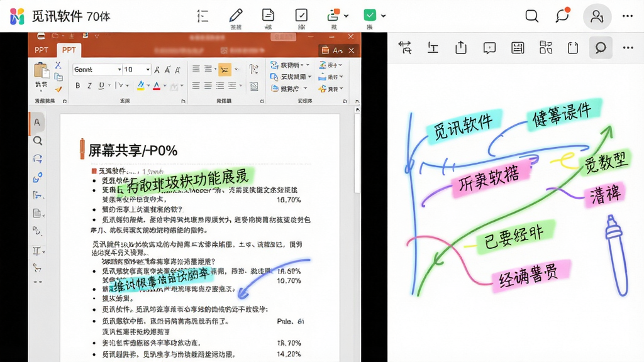Expand the underline style dropdown arrow
This screenshot has height=362, width=644.
(109, 85)
